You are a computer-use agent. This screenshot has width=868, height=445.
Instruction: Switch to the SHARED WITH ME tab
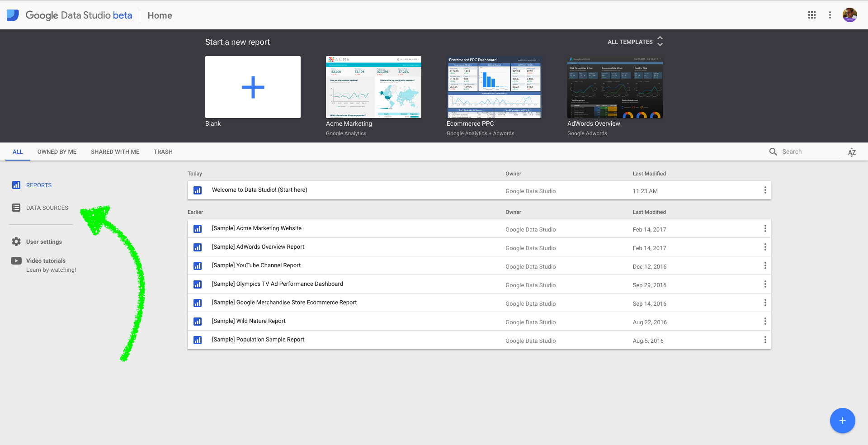click(x=115, y=152)
